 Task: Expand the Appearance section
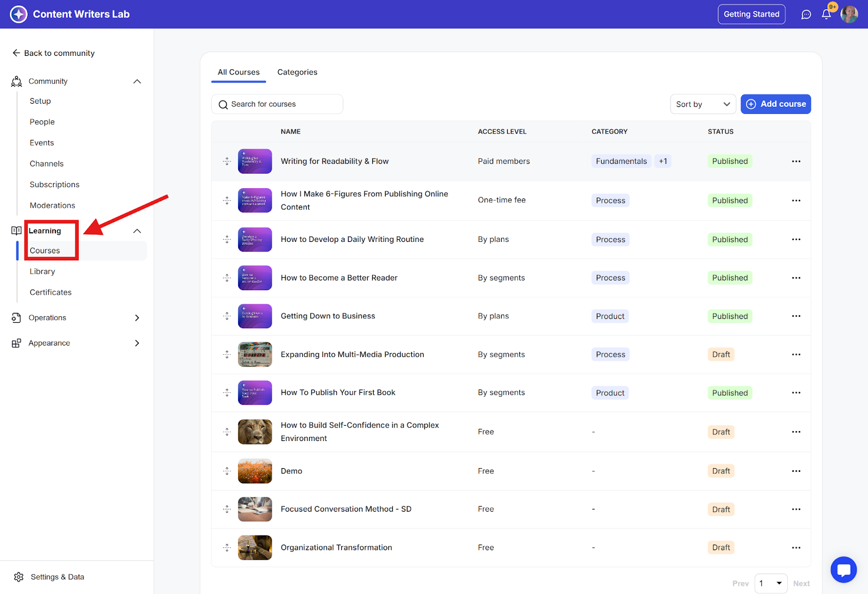tap(137, 343)
